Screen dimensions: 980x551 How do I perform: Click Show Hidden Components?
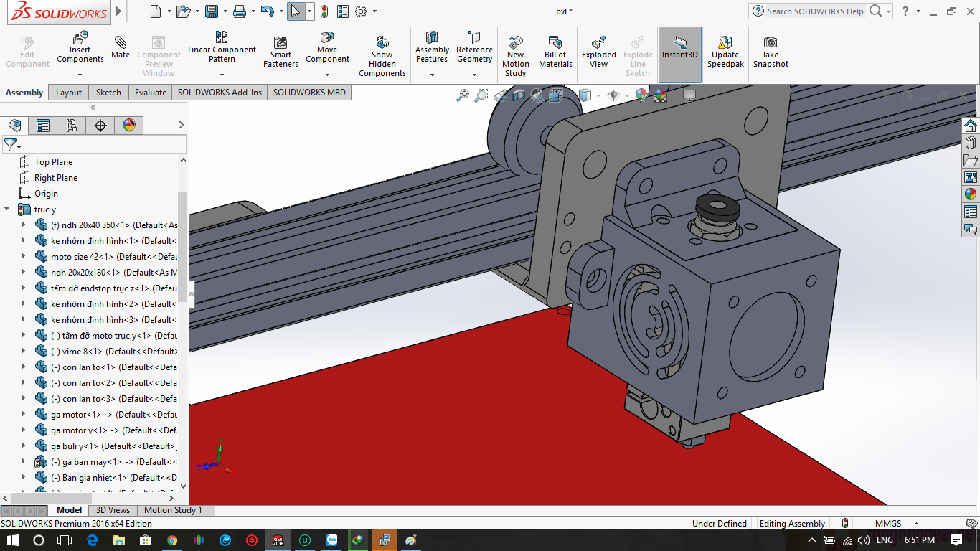[x=382, y=56]
